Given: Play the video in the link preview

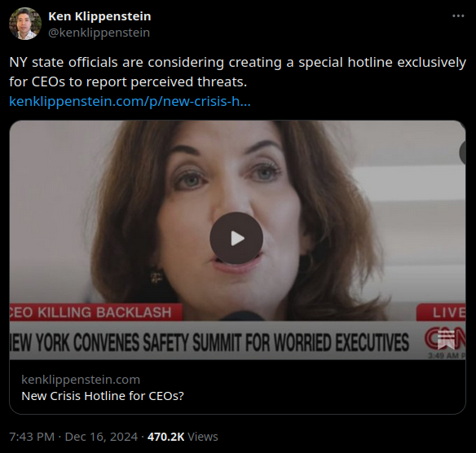Looking at the screenshot, I should click(x=236, y=238).
